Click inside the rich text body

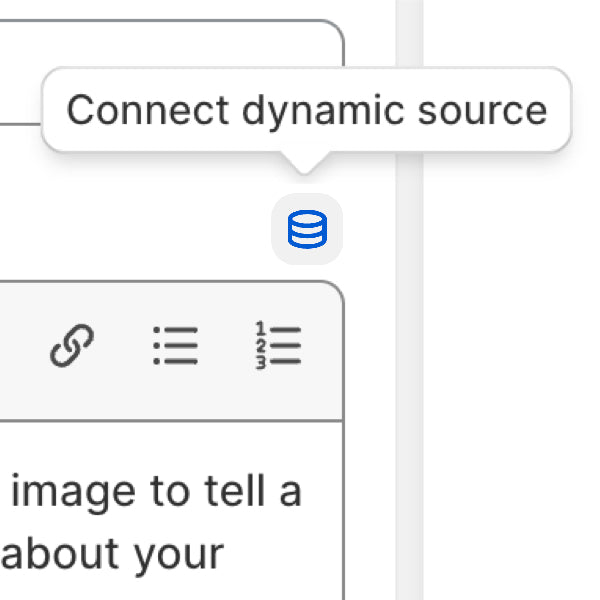pos(150,520)
